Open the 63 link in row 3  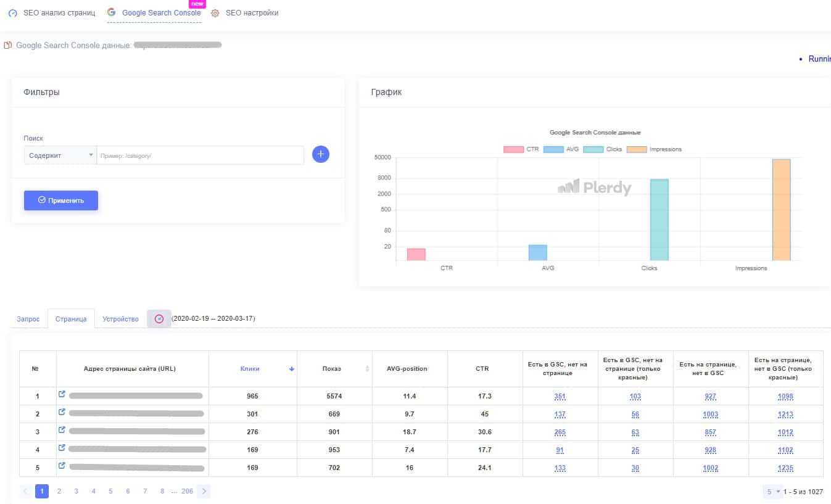(635, 432)
